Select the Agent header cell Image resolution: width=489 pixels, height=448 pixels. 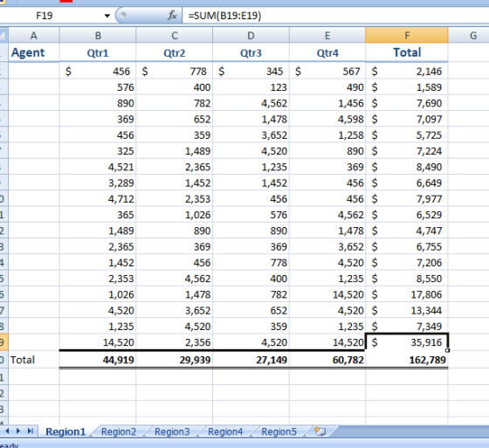click(x=34, y=52)
